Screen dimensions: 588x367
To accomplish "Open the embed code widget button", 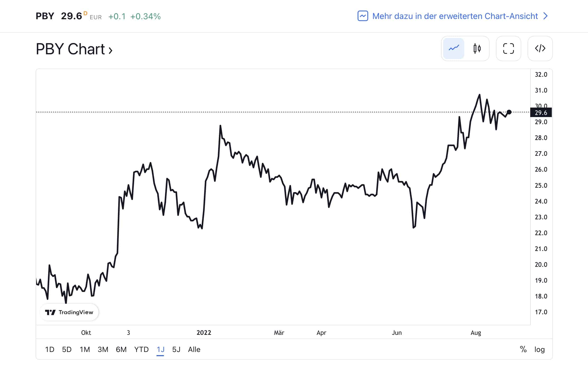I will click(540, 49).
